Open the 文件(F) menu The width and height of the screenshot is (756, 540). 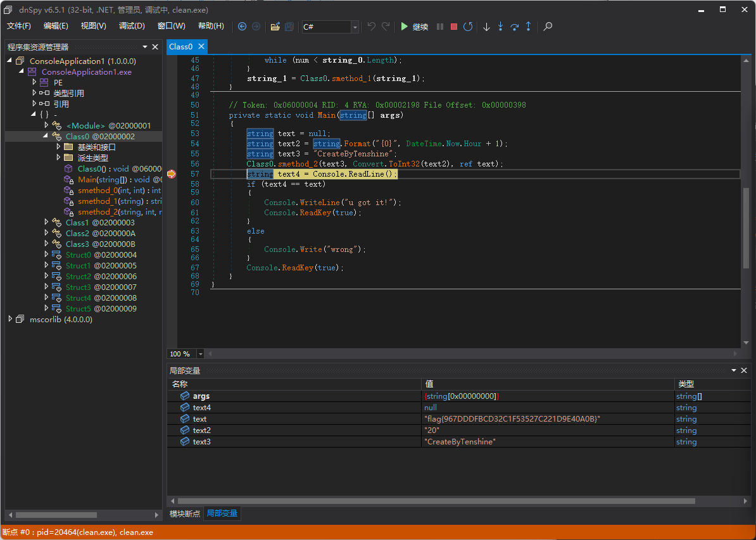pos(19,26)
